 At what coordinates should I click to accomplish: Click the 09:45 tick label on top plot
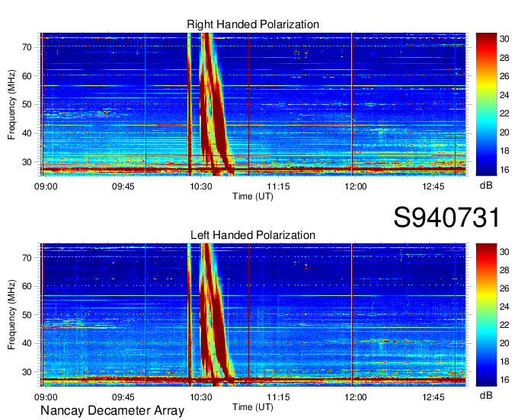coord(123,186)
